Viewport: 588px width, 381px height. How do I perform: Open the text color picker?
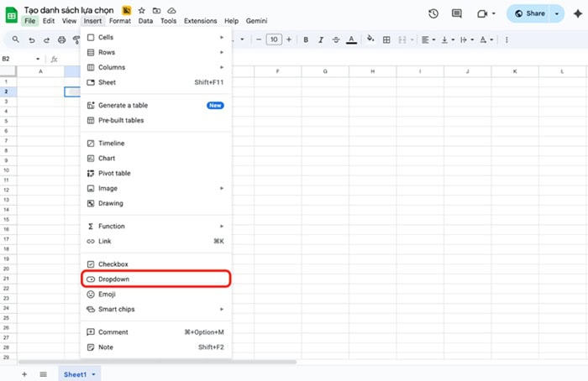coord(350,39)
